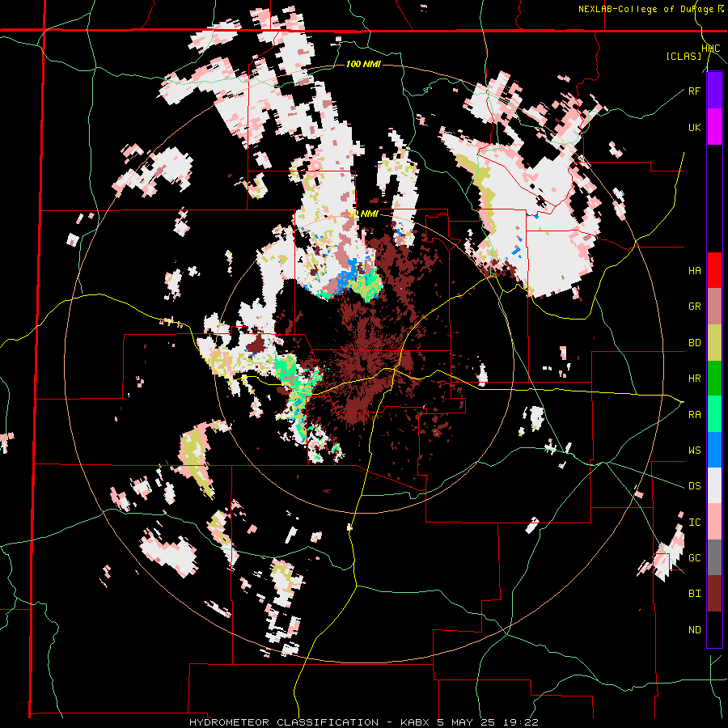Click the 'HR' legend label
The image size is (728, 728).
point(694,379)
